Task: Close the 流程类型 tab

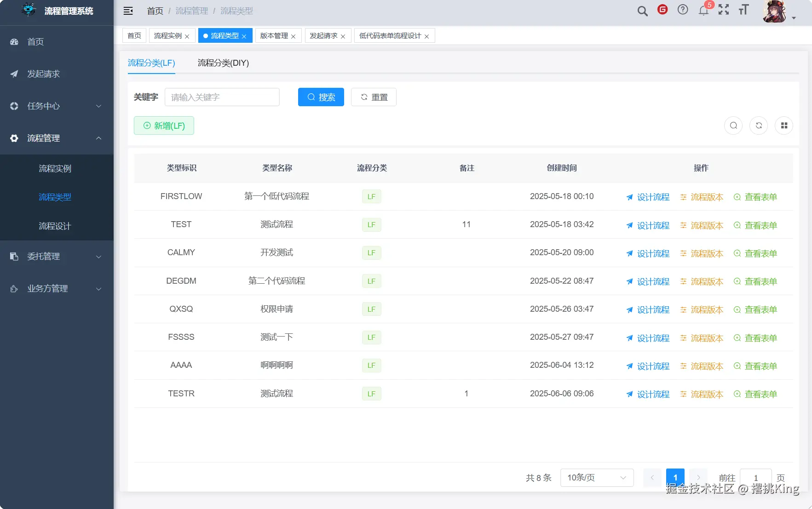Action: (x=244, y=36)
